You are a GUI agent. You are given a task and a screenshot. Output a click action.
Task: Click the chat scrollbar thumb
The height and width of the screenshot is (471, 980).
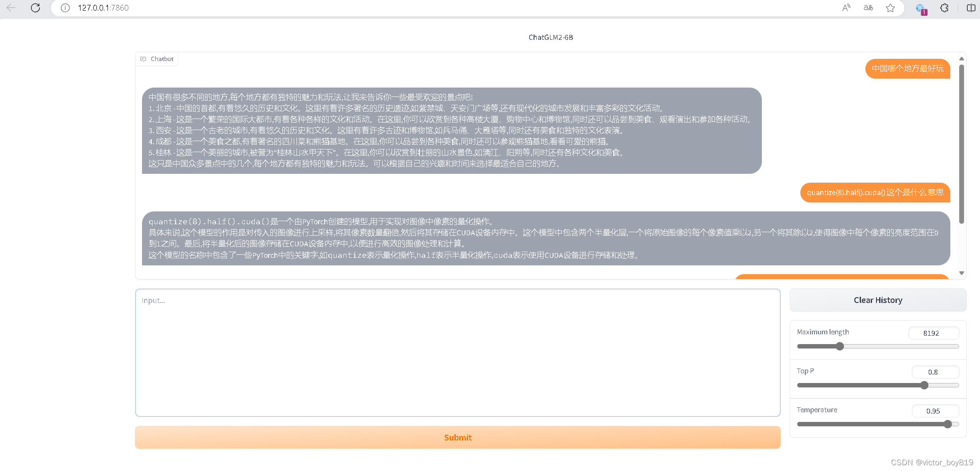click(961, 144)
